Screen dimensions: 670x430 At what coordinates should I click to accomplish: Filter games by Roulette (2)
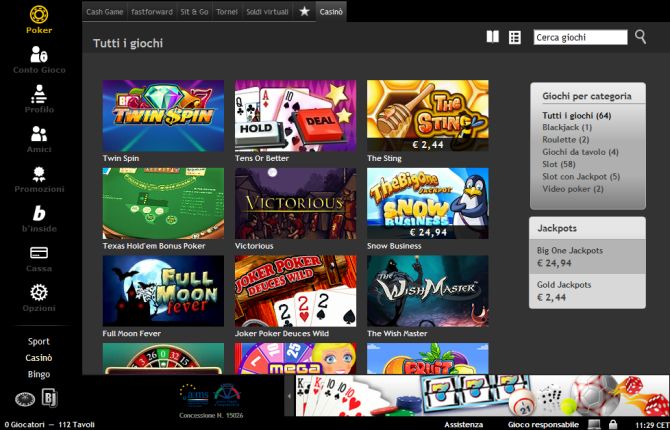(x=566, y=140)
